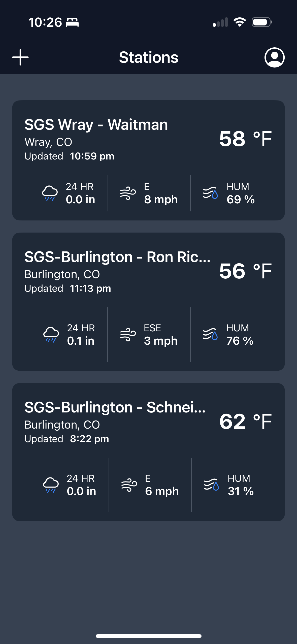Tap Updated 8:22 pm timestamp
The height and width of the screenshot is (644, 297).
pos(67,439)
